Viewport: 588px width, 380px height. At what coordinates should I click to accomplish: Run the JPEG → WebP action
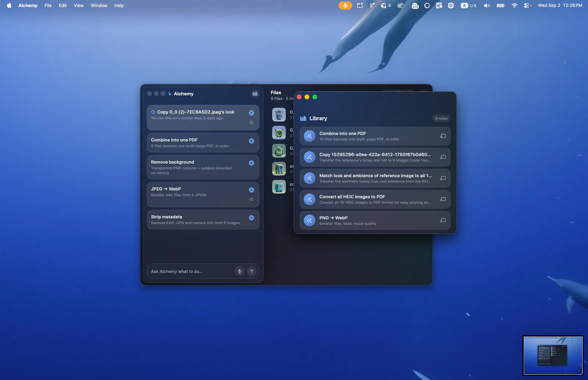pyautogui.click(x=251, y=190)
